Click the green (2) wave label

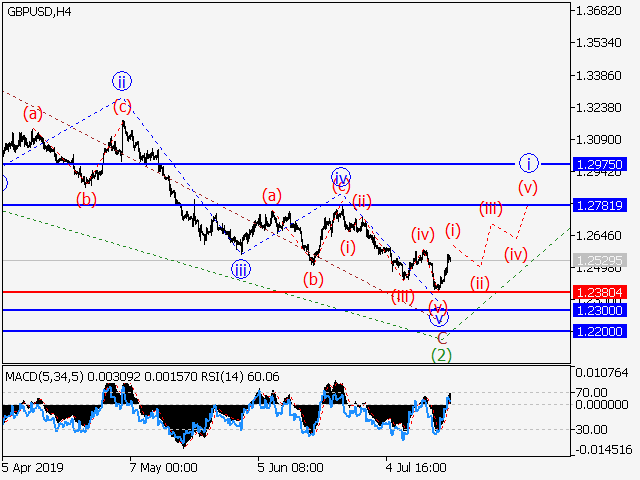442,355
